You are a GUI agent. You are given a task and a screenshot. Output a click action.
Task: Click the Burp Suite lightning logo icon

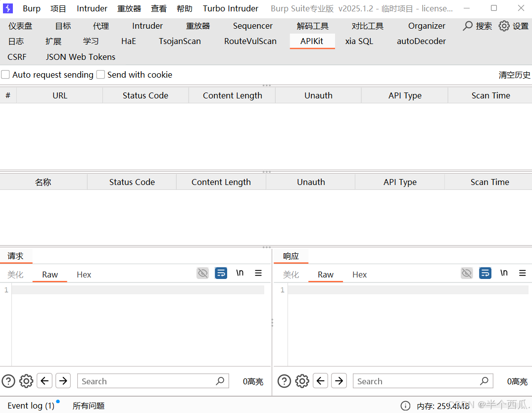pyautogui.click(x=7, y=8)
